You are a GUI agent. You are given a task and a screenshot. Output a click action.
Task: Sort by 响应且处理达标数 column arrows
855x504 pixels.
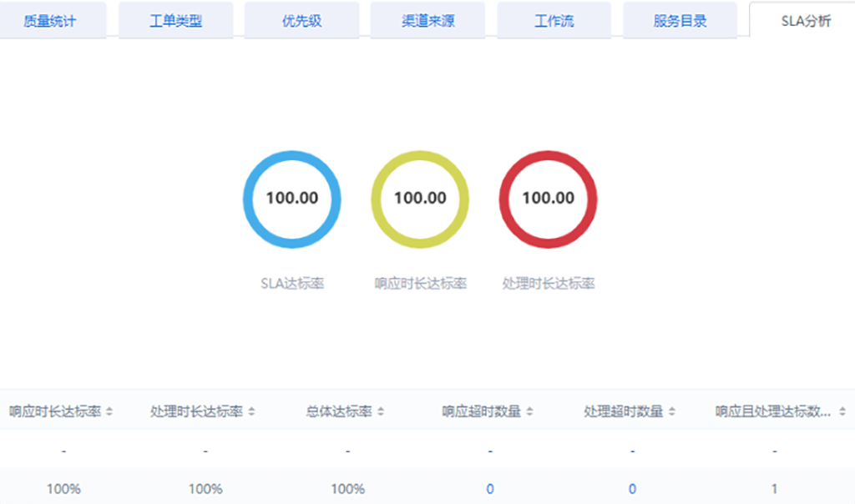[842, 411]
